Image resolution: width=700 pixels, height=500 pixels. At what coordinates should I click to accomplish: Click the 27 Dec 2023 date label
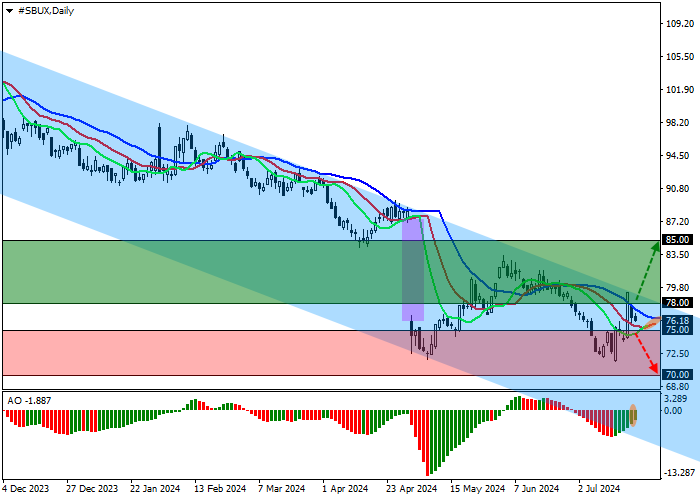point(92,489)
